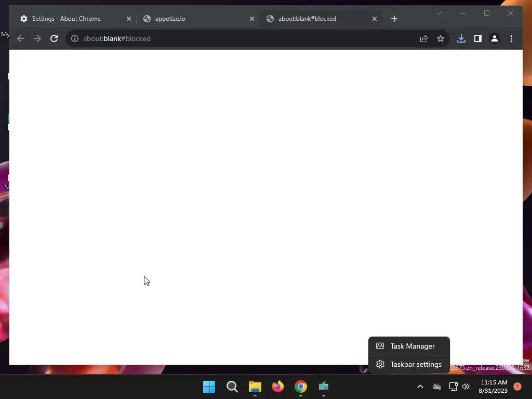532x399 pixels.
Task: Open the Windows Start menu
Action: pyautogui.click(x=209, y=387)
